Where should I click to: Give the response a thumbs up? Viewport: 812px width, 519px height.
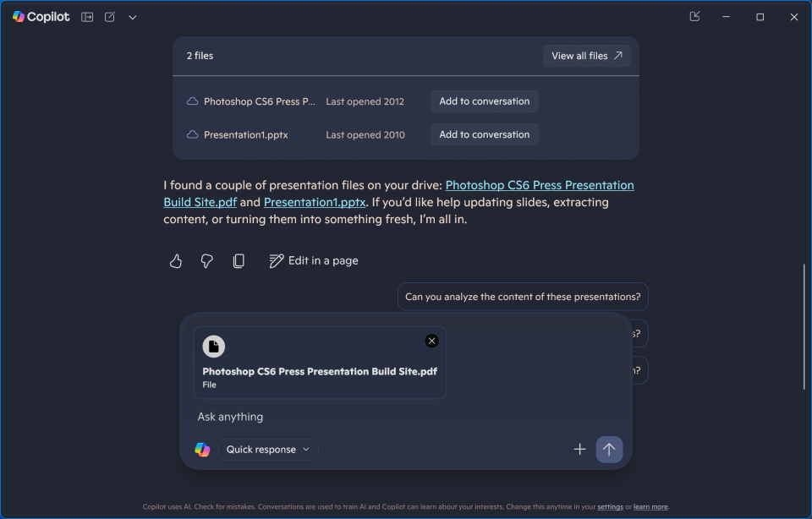pyautogui.click(x=176, y=261)
